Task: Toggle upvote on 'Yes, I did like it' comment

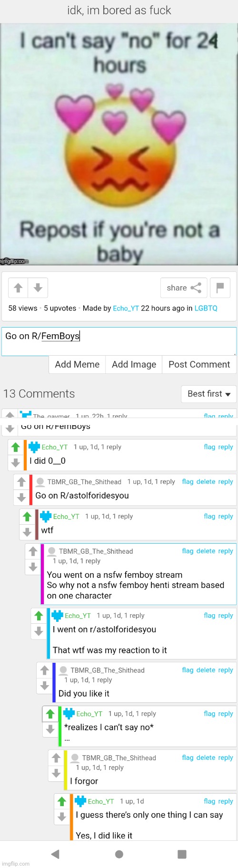Action: tap(62, 801)
